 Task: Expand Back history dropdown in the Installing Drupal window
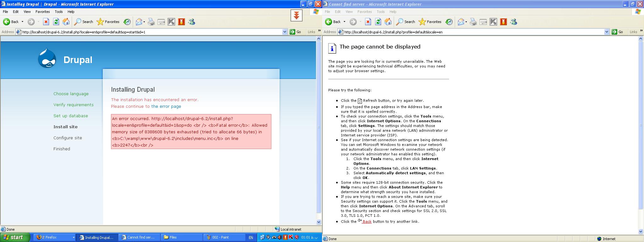pos(22,22)
